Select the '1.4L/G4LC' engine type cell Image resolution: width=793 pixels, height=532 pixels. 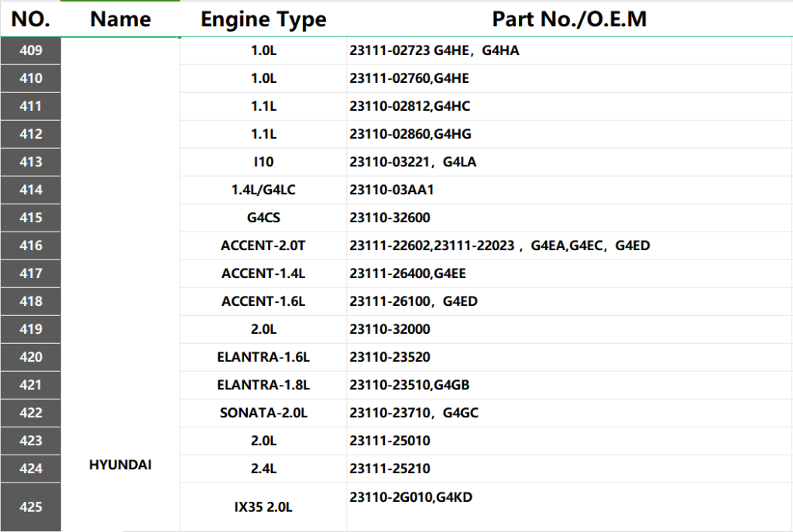point(263,190)
